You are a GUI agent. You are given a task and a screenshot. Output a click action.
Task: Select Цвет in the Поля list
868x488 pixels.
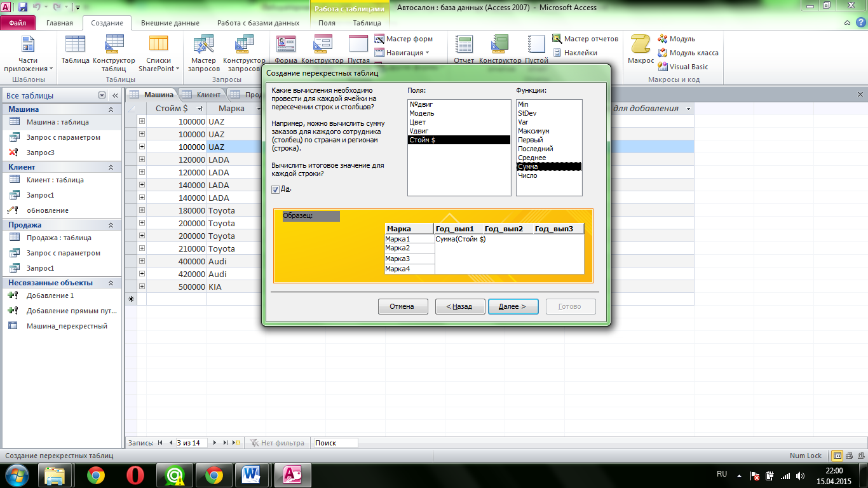(x=459, y=122)
